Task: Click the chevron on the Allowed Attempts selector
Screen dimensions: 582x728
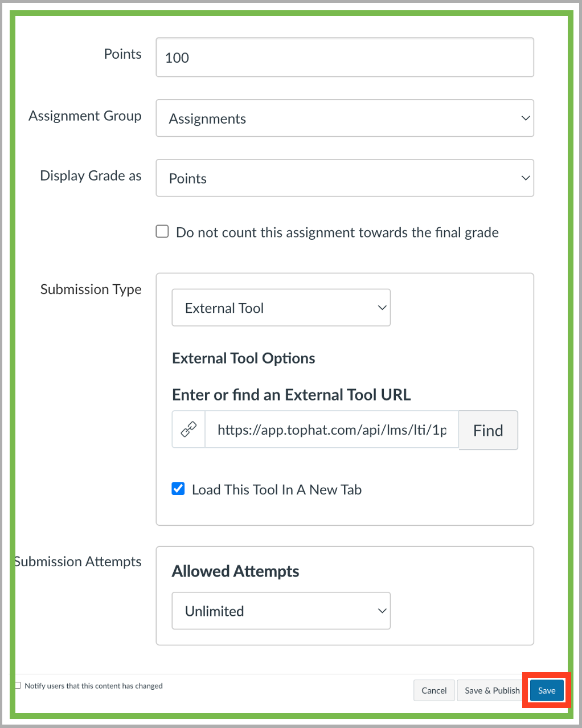Action: coord(382,611)
